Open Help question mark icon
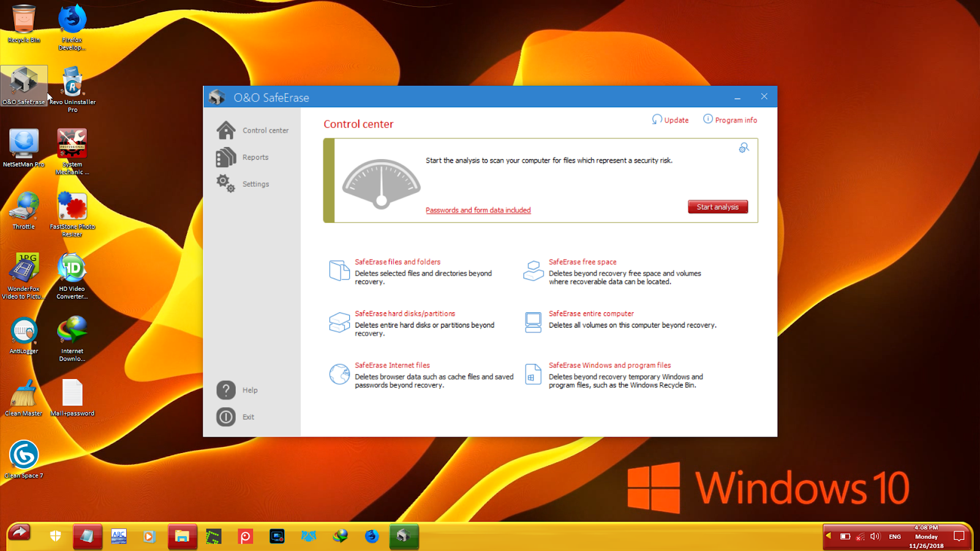 pos(226,390)
